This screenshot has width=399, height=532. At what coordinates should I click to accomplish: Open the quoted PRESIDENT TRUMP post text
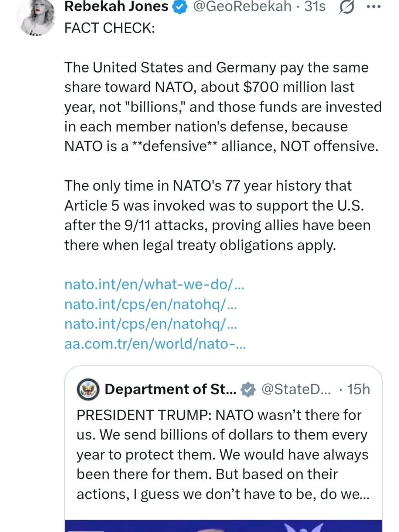click(x=222, y=454)
